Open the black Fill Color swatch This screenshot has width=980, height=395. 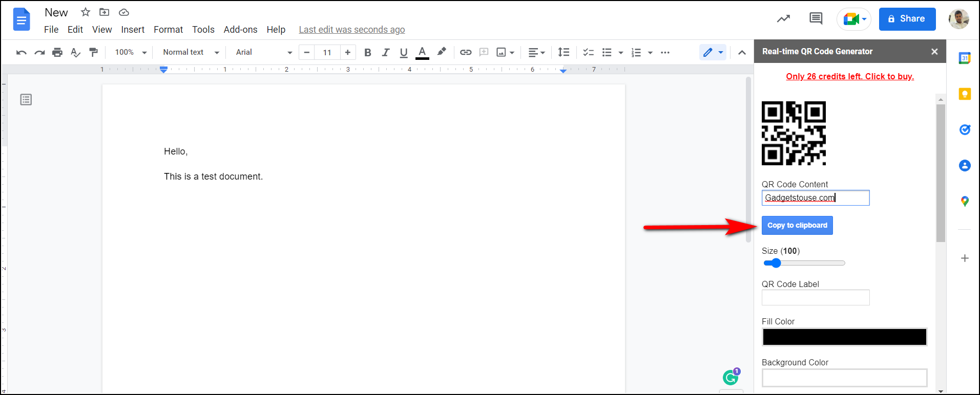click(844, 337)
